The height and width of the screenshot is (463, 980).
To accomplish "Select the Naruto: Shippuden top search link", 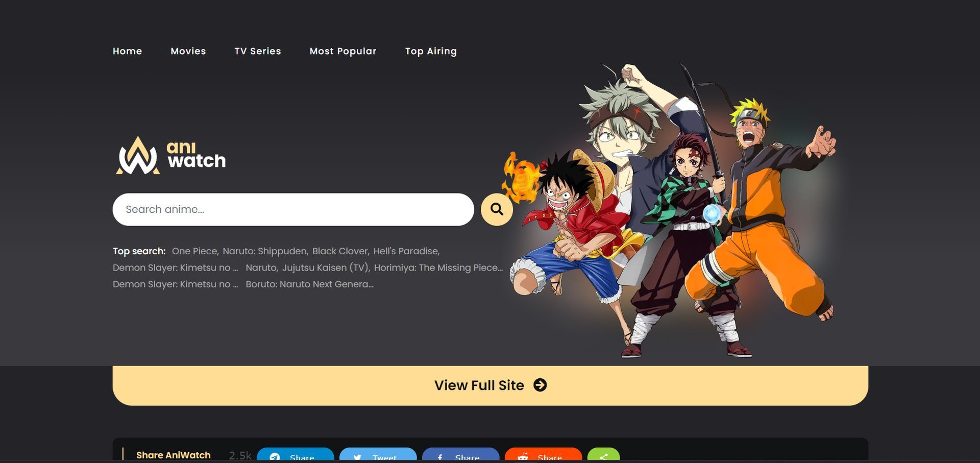I will 265,251.
